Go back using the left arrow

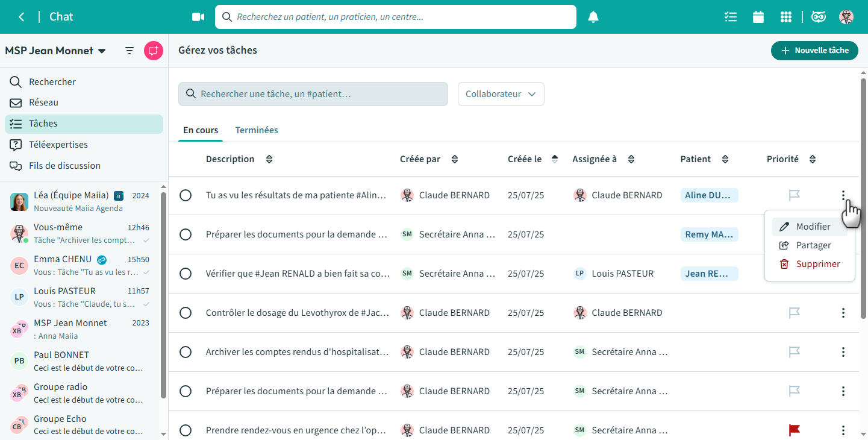(x=22, y=17)
